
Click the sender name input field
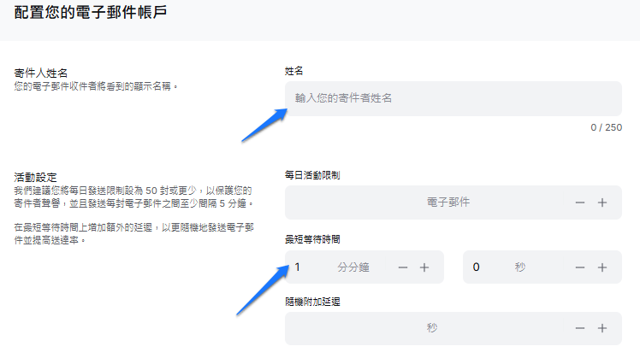(x=453, y=98)
